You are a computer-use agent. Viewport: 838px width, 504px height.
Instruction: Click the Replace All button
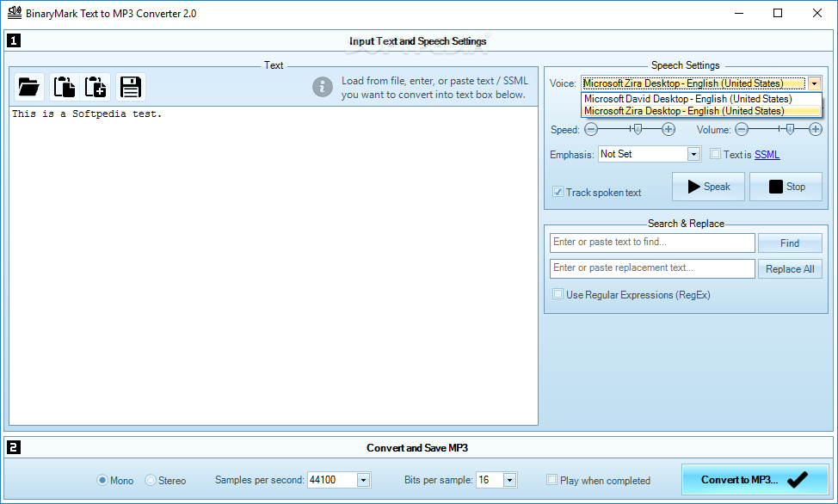(790, 269)
